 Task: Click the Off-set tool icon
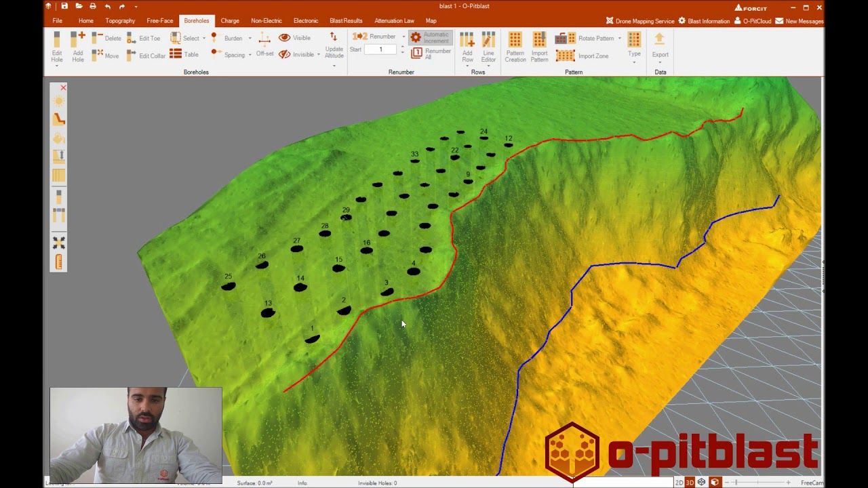[264, 39]
